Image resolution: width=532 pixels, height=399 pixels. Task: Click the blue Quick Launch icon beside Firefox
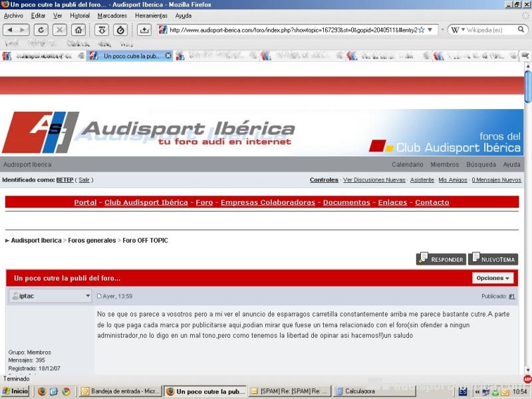pos(54,391)
